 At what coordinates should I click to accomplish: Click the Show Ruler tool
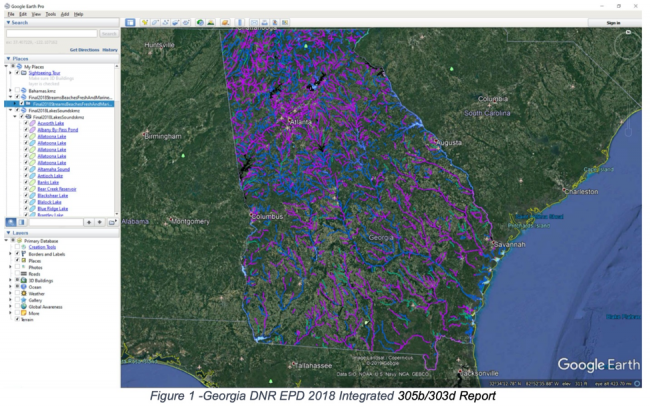239,22
